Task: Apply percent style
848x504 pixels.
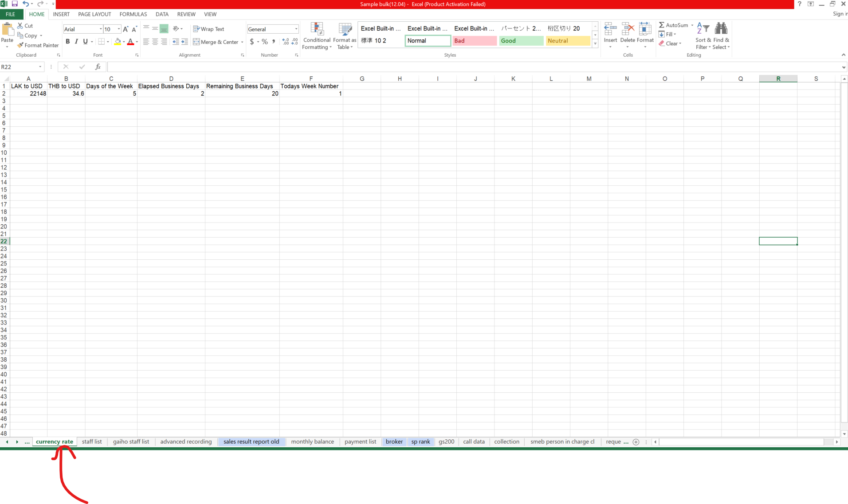Action: coord(265,42)
